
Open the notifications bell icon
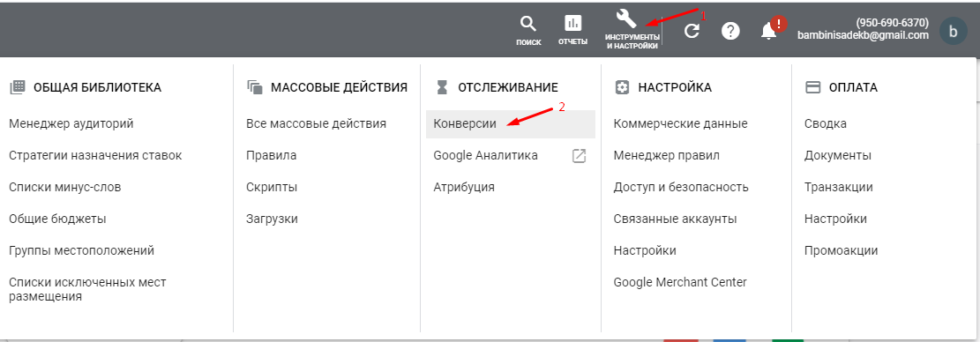pos(769,31)
